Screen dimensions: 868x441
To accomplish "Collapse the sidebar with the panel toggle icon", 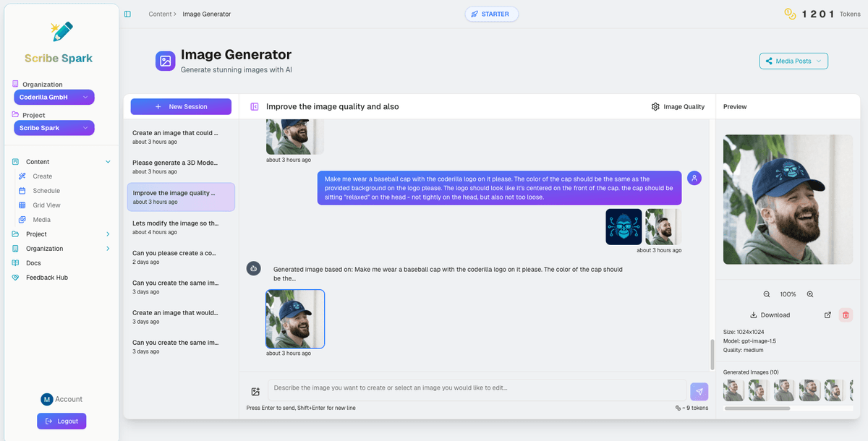I will (128, 13).
